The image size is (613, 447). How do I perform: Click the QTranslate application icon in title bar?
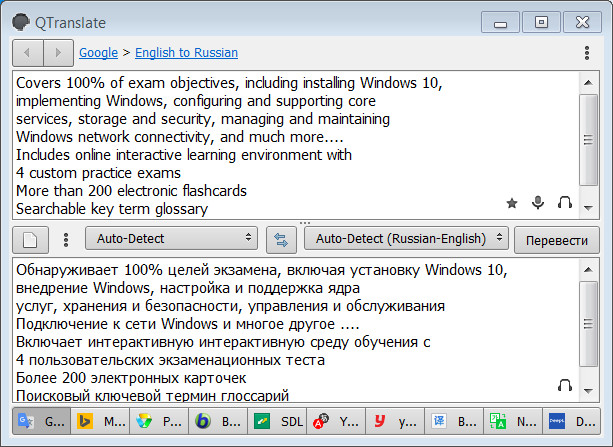(x=21, y=22)
